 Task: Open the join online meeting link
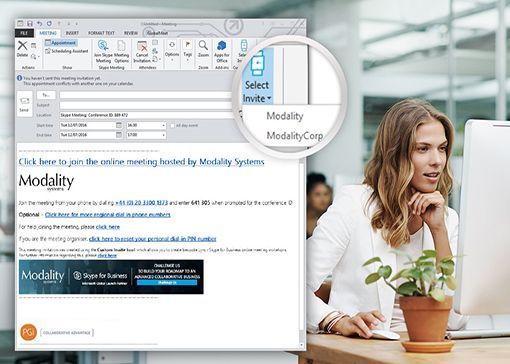coord(141,162)
